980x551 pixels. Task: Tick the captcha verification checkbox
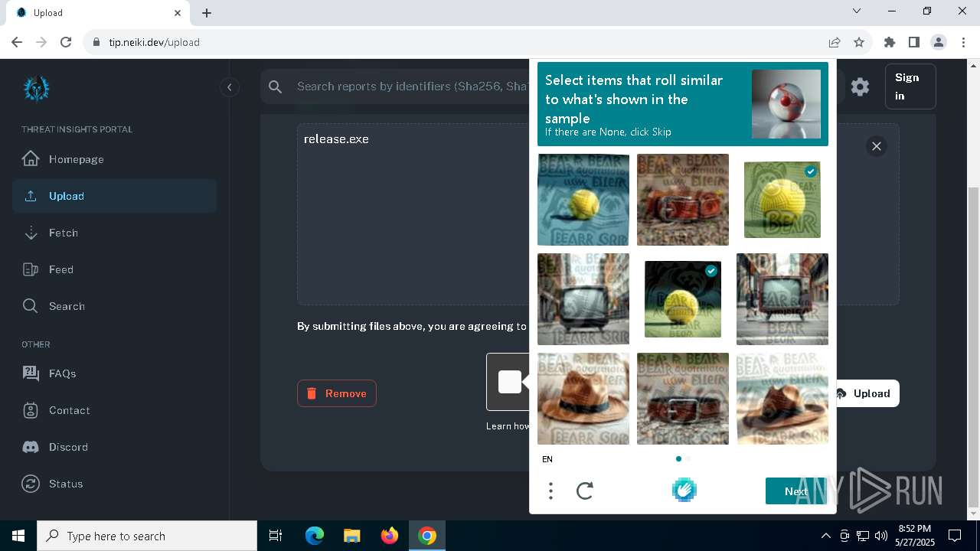pos(510,382)
